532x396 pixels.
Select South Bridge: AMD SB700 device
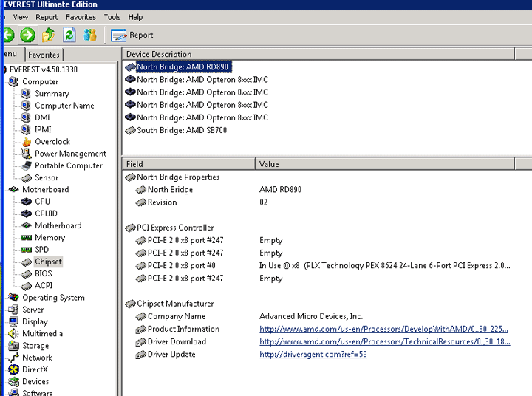pos(182,130)
